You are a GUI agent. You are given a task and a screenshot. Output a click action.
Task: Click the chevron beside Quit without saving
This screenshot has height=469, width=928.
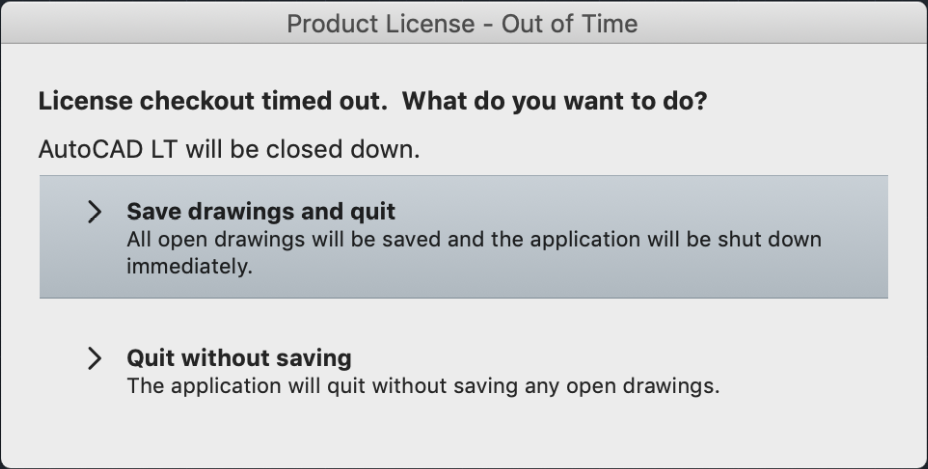tap(95, 358)
